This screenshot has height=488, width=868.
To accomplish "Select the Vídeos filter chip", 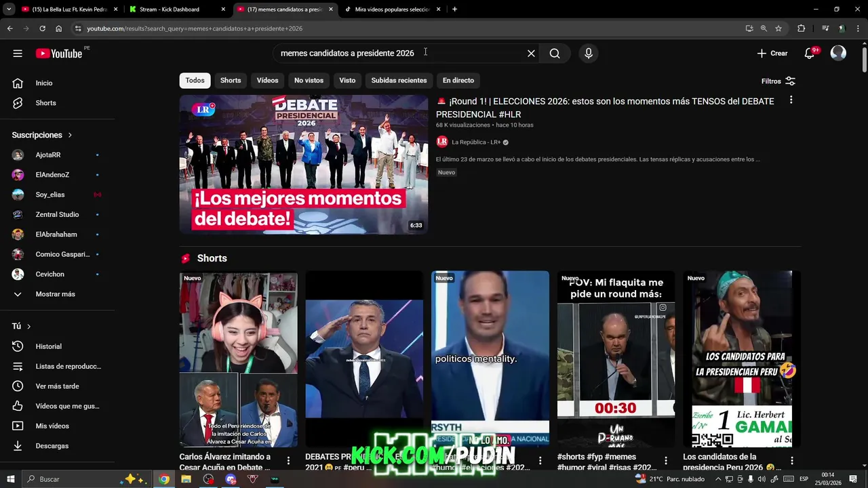I will pos(267,80).
